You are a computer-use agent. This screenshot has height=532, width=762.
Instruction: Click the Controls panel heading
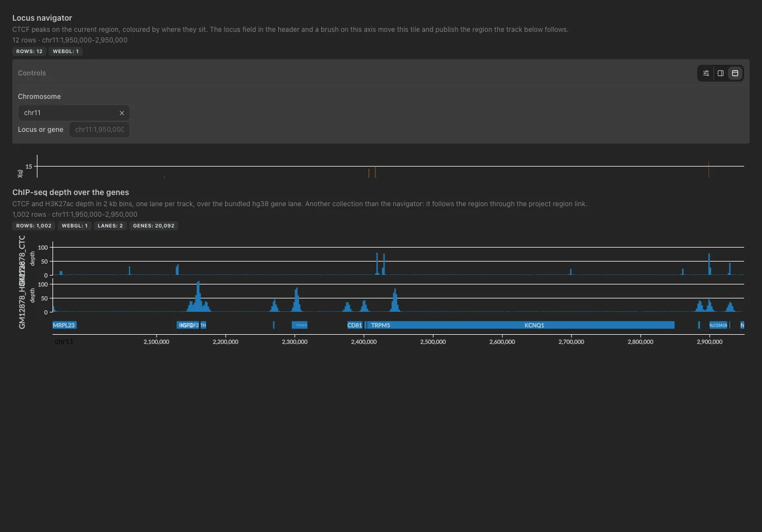tap(32, 73)
